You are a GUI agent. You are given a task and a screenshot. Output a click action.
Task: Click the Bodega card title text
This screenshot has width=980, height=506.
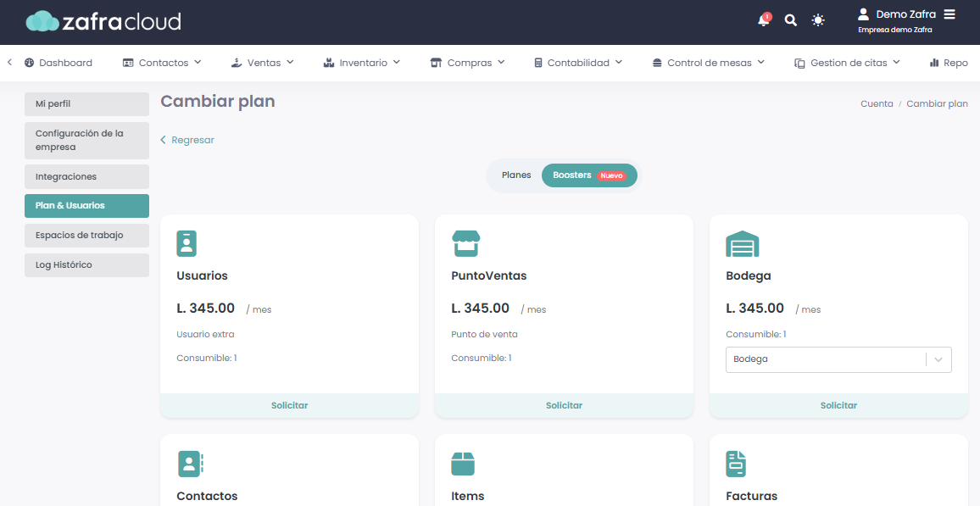(749, 275)
